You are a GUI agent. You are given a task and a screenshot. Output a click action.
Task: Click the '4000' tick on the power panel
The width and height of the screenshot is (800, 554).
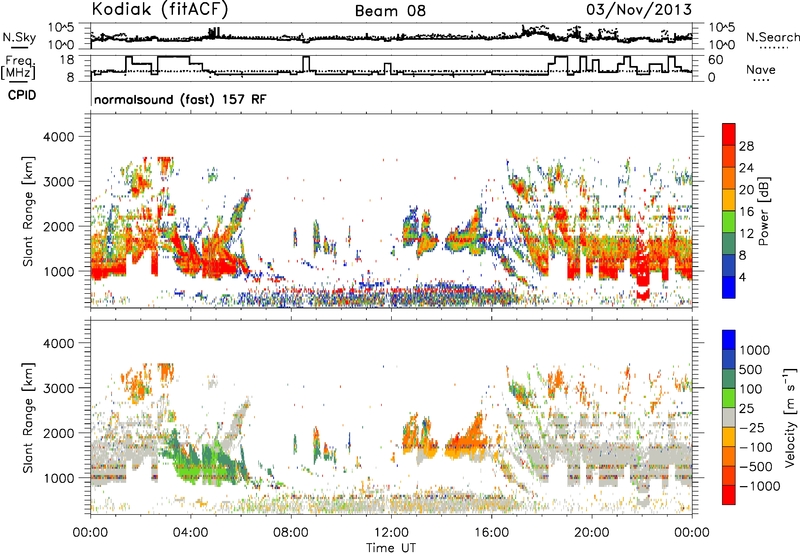pyautogui.click(x=58, y=137)
